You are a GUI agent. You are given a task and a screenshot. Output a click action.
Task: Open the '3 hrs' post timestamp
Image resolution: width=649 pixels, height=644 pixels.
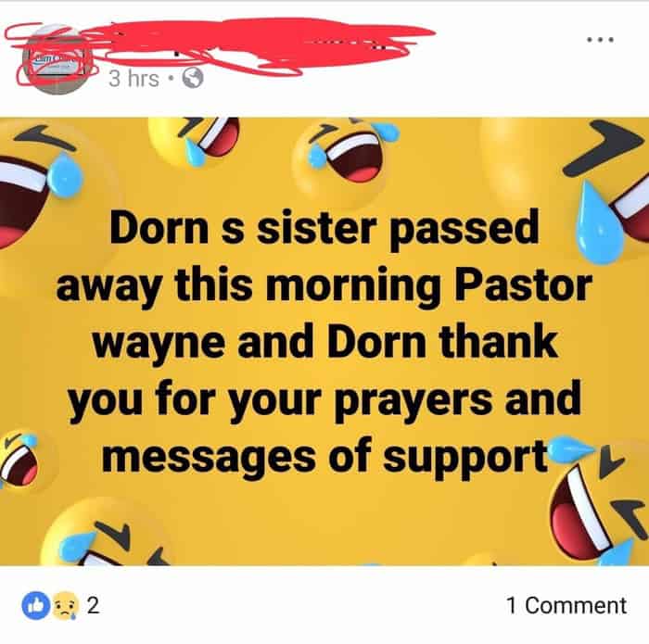[x=134, y=78]
